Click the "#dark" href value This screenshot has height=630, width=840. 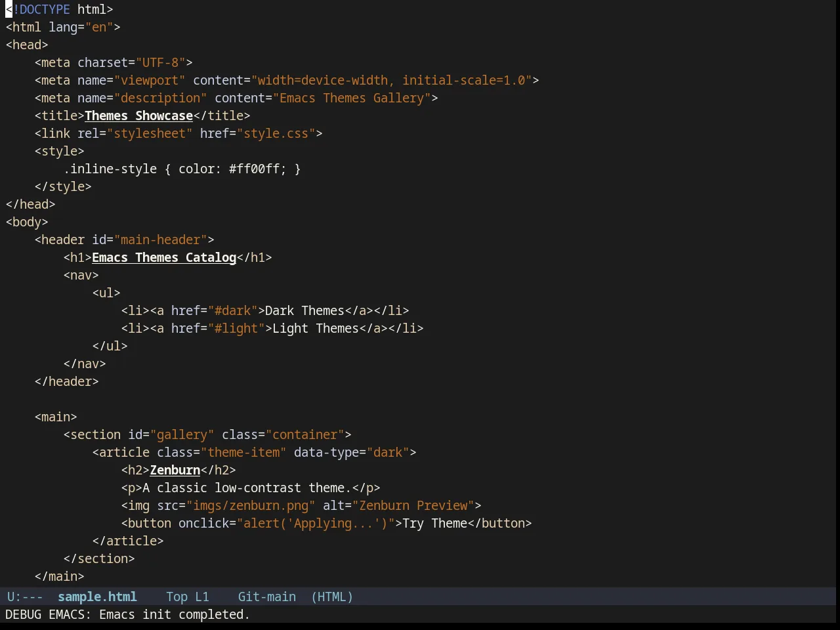click(x=232, y=310)
